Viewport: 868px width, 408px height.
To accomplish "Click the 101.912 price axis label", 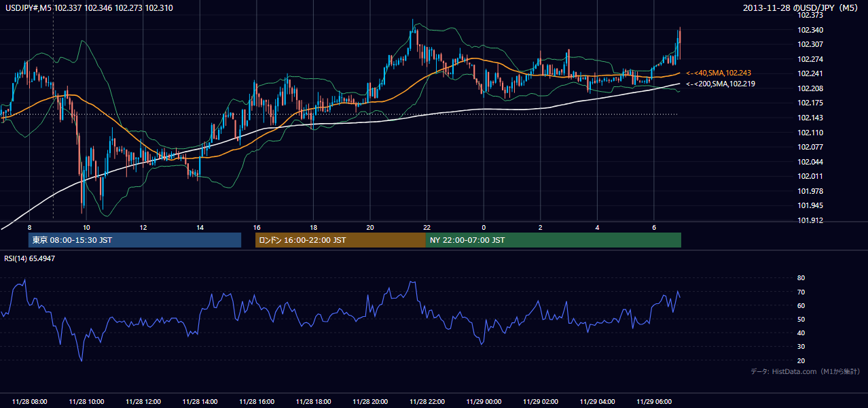I will (x=810, y=220).
